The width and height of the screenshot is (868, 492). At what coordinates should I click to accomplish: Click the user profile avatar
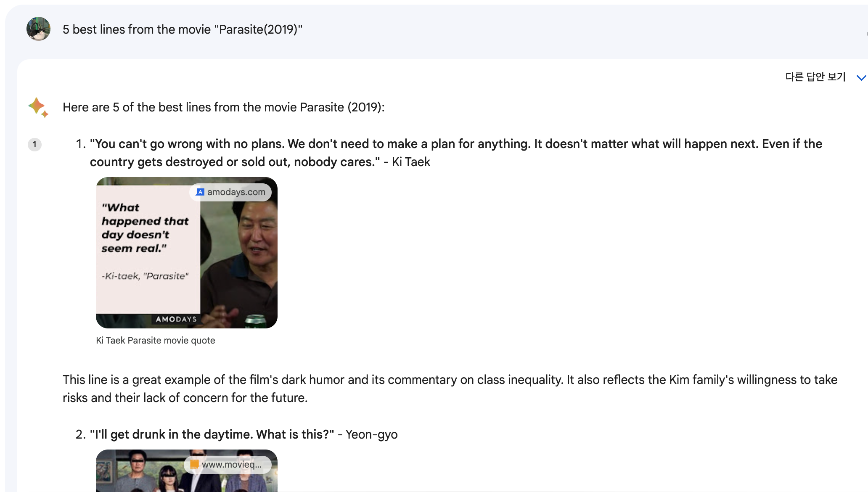coord(38,29)
